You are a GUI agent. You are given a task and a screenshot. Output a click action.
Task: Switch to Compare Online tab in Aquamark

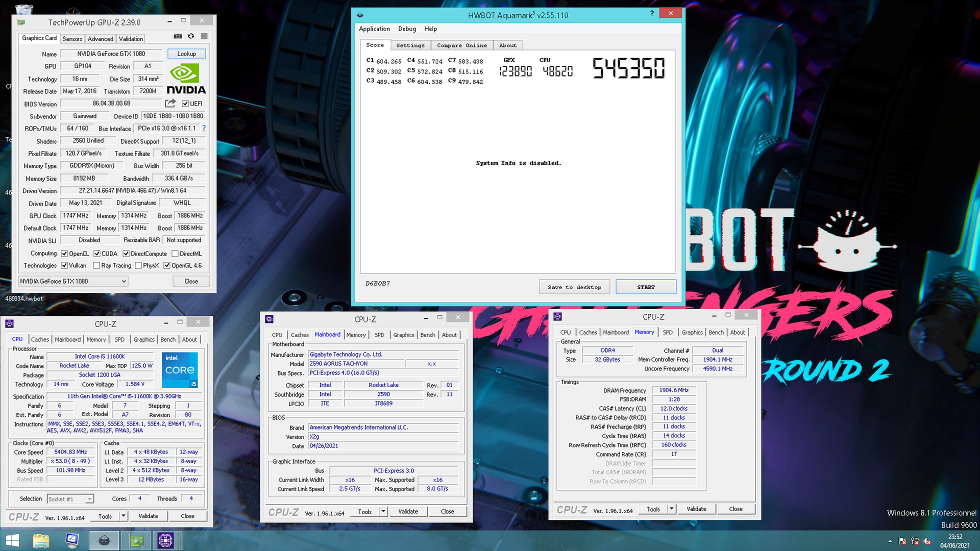click(x=461, y=45)
